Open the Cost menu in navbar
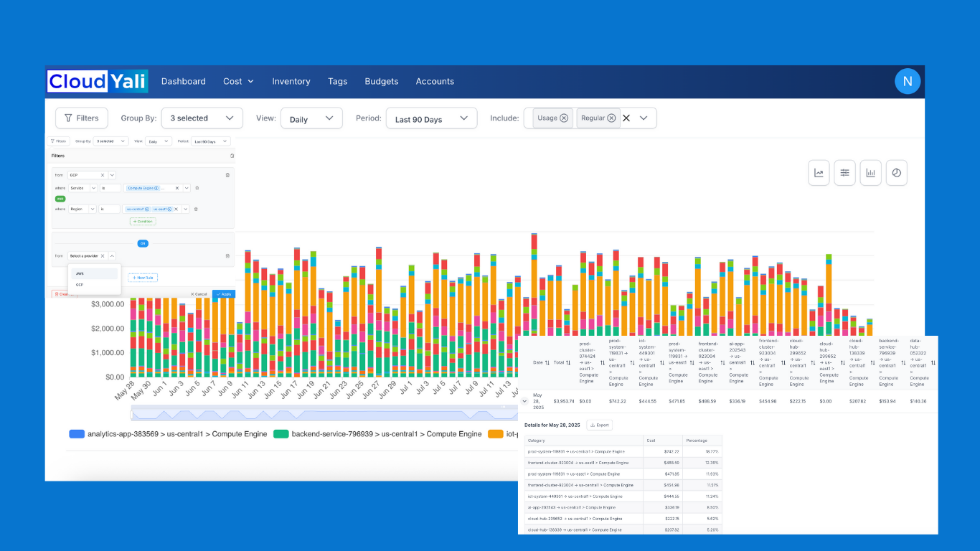 [238, 81]
